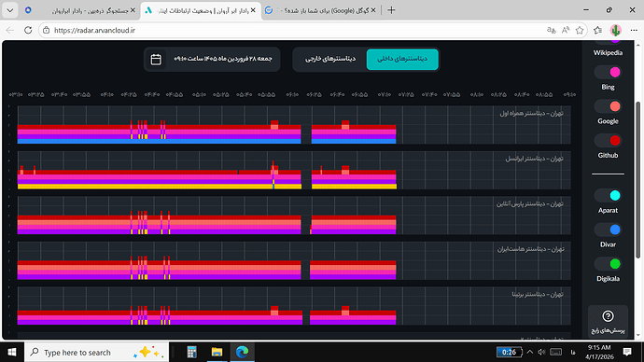Open the touch keyboard tray icon
The height and width of the screenshot is (362, 644).
(x=556, y=352)
